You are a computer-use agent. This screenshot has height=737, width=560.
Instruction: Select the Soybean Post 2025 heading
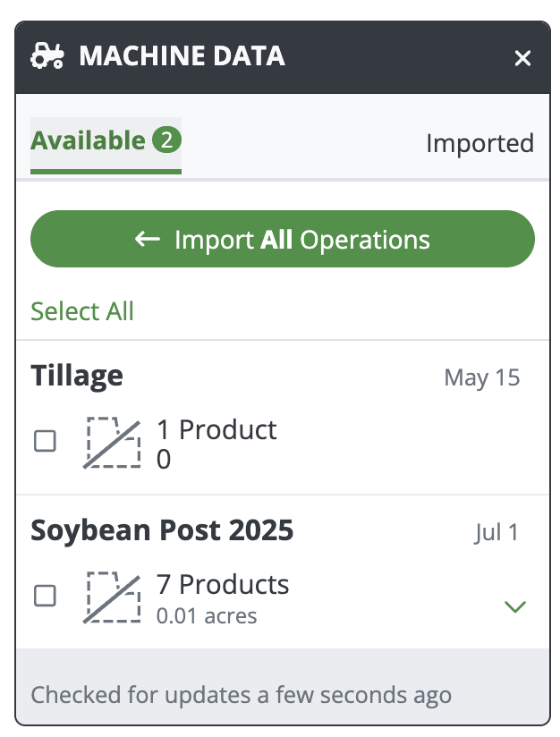[162, 530]
